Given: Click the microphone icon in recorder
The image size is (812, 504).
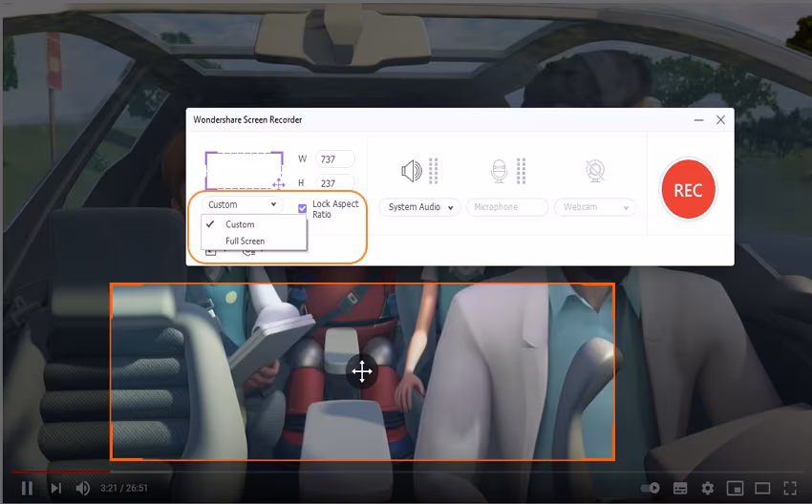Looking at the screenshot, I should click(499, 171).
